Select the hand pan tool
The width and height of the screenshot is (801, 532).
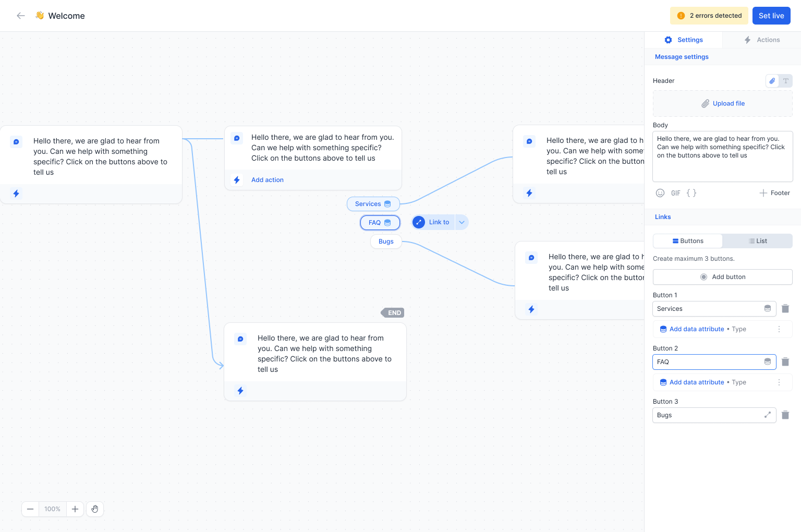pos(95,509)
